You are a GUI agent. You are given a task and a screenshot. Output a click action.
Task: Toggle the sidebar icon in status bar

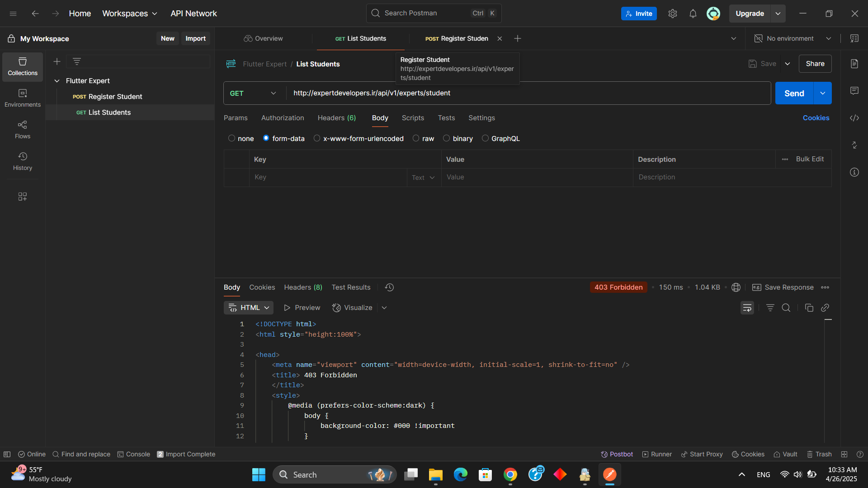7,454
